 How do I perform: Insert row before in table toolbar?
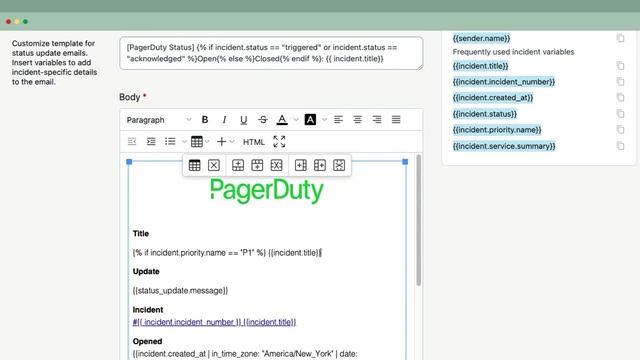point(238,165)
